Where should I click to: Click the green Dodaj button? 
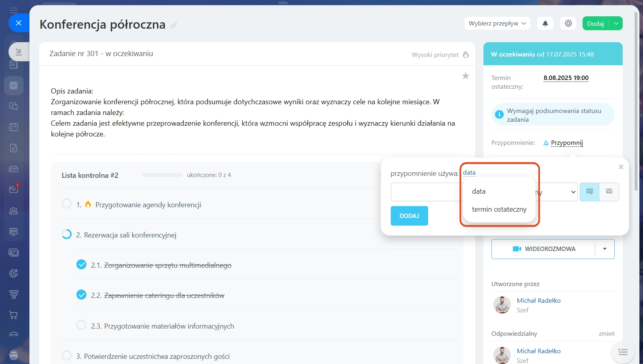[596, 23]
